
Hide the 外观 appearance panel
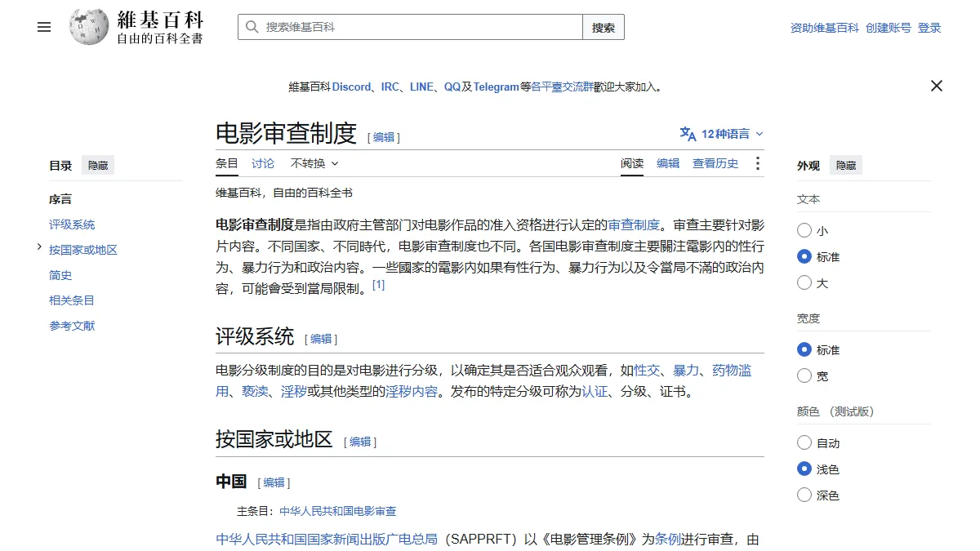[x=846, y=165]
